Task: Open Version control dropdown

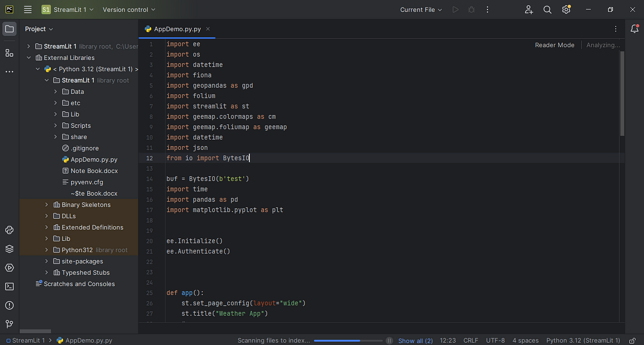Action: (129, 9)
